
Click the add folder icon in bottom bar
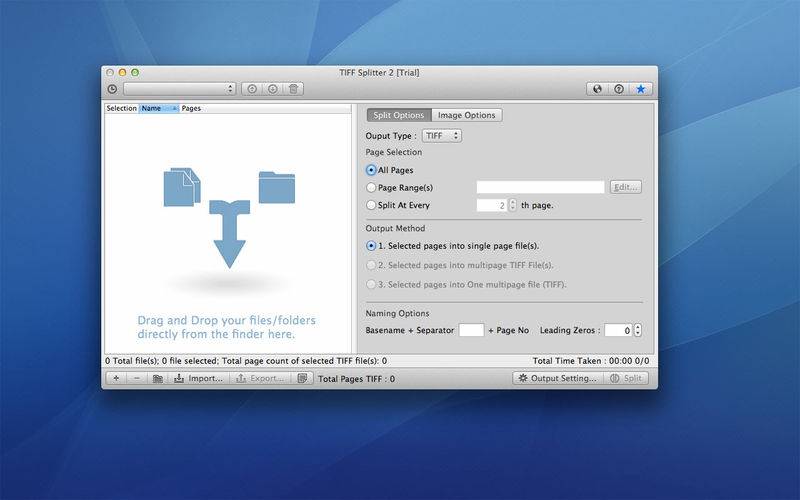tap(158, 378)
